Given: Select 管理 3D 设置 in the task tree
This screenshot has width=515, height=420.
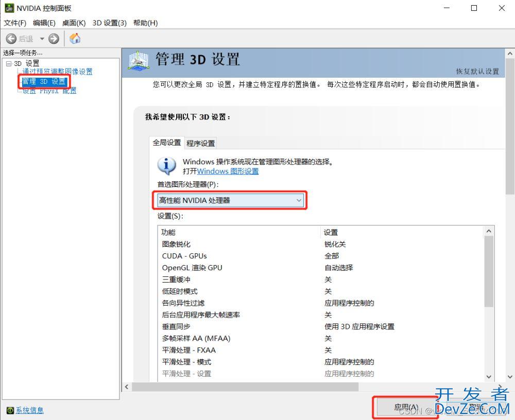Looking at the screenshot, I should pos(44,81).
